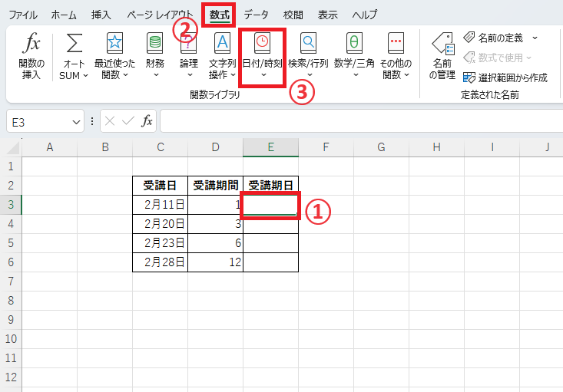Select empty cell E3 under 受講期日

pos(270,205)
